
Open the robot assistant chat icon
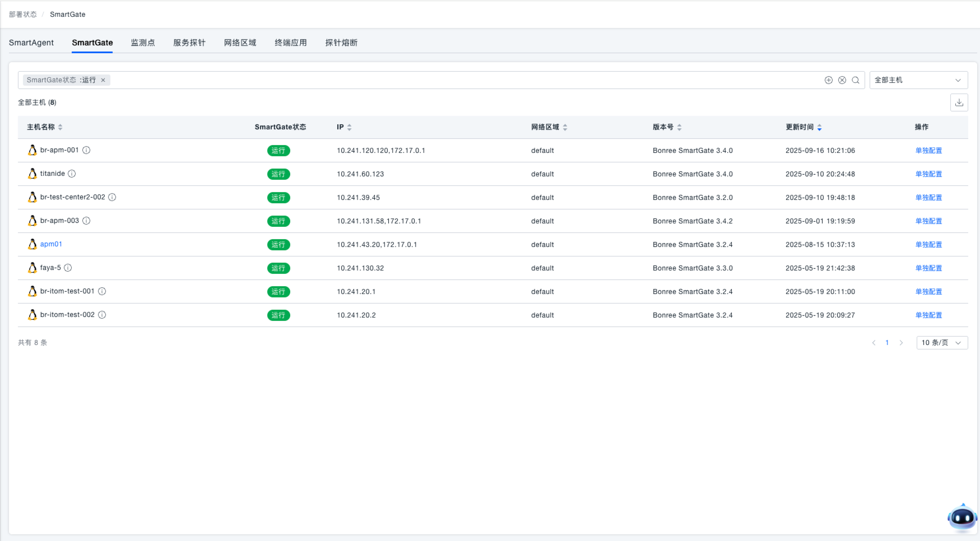(x=962, y=518)
